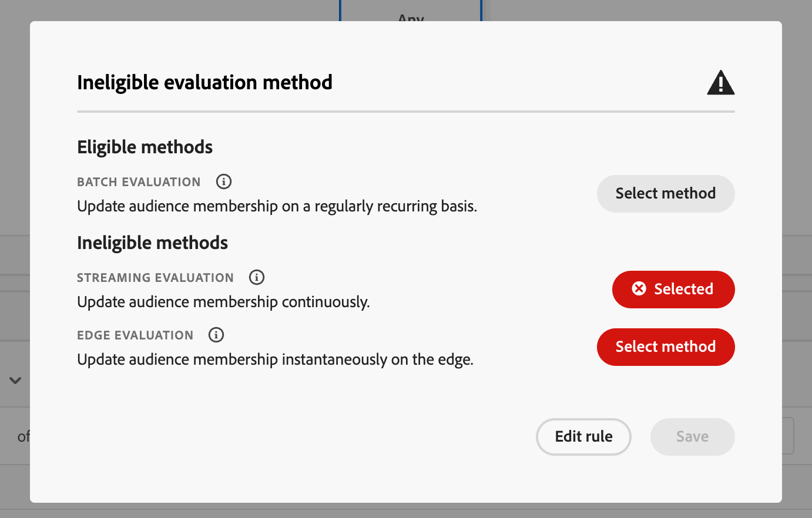
Task: Click the alert icon beside the dialog title
Action: point(720,83)
